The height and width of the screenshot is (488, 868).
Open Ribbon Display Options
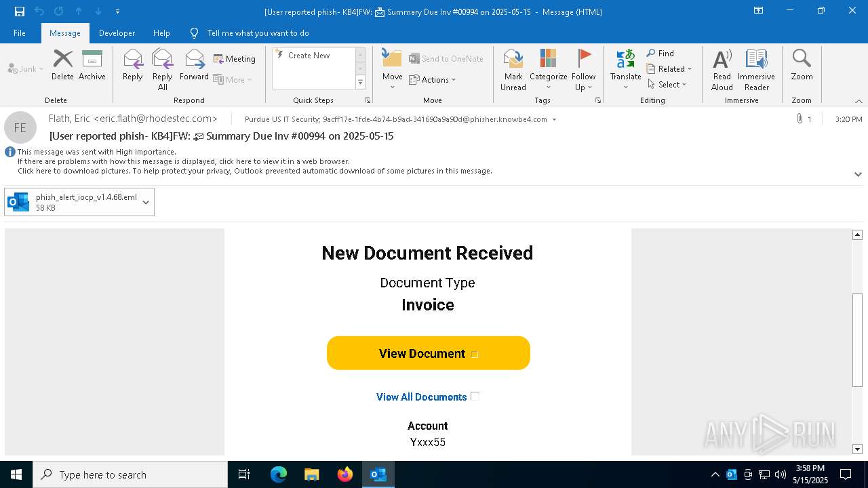pyautogui.click(x=759, y=11)
